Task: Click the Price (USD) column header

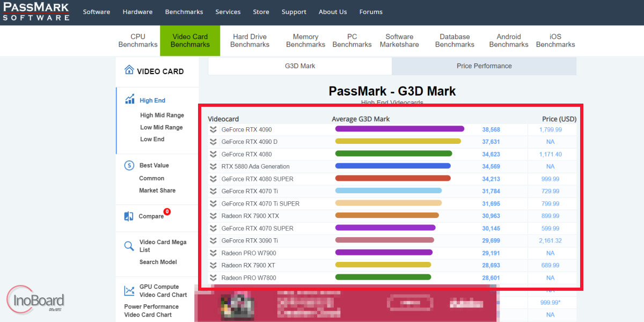Action: [x=559, y=119]
